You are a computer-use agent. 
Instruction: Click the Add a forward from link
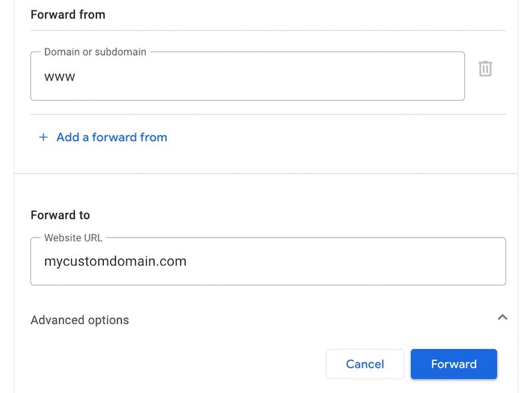click(111, 138)
